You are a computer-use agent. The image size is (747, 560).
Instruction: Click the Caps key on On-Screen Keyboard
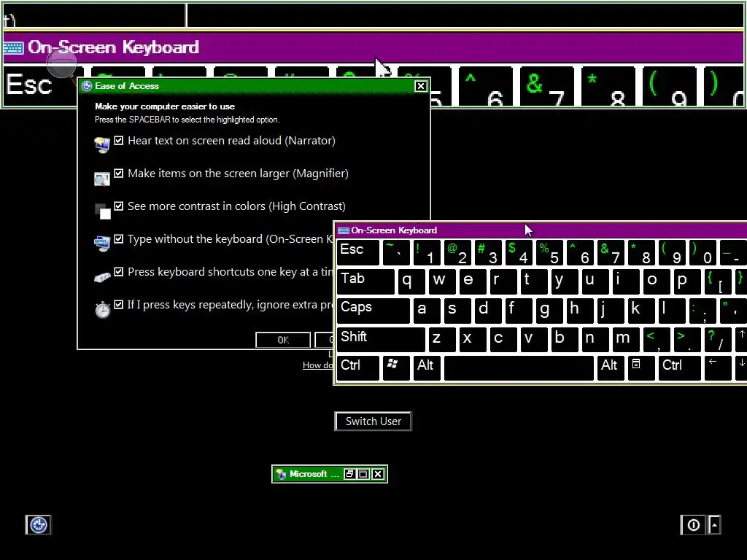373,311
